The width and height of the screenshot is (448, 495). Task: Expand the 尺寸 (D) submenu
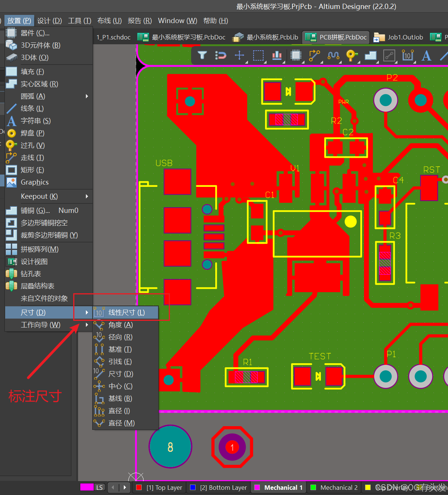49,313
